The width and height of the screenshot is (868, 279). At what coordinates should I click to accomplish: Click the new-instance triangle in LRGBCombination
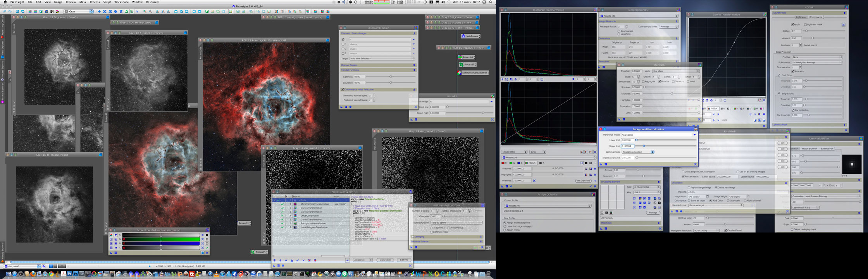(x=341, y=107)
